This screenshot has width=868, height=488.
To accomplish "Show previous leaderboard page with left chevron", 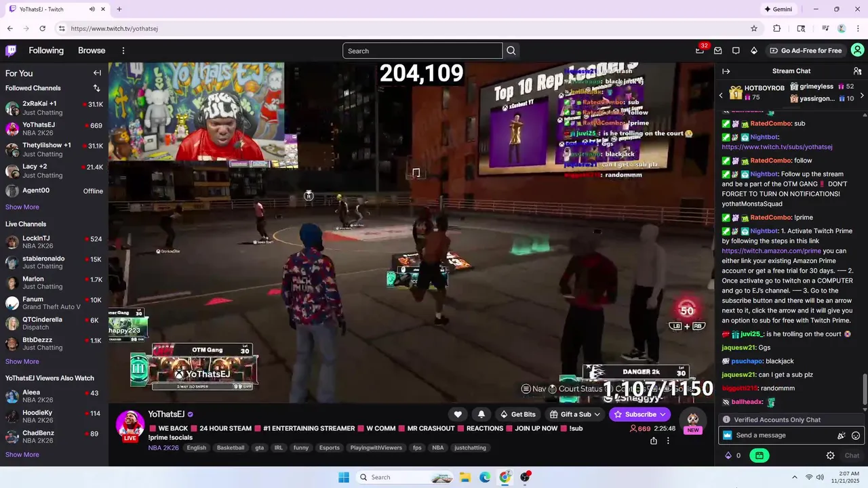I will coord(721,96).
